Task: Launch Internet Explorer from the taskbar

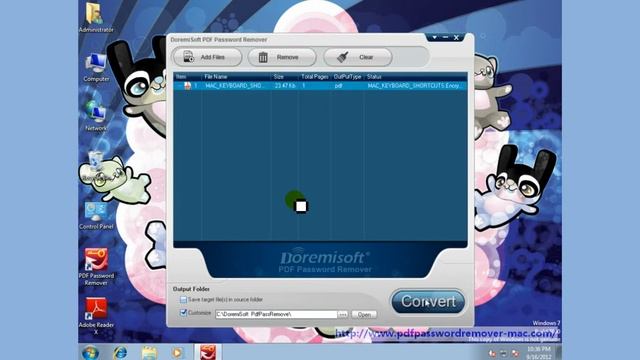Action: [x=120, y=352]
